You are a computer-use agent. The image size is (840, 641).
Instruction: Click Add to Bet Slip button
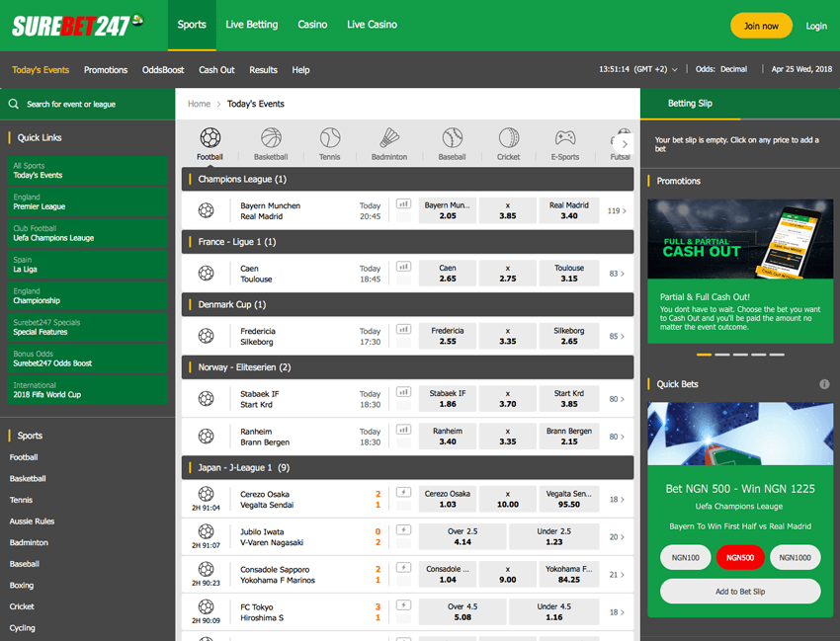coord(740,592)
